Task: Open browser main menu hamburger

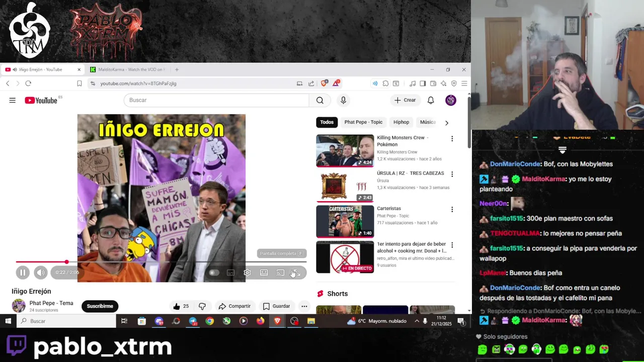Action: [x=464, y=83]
